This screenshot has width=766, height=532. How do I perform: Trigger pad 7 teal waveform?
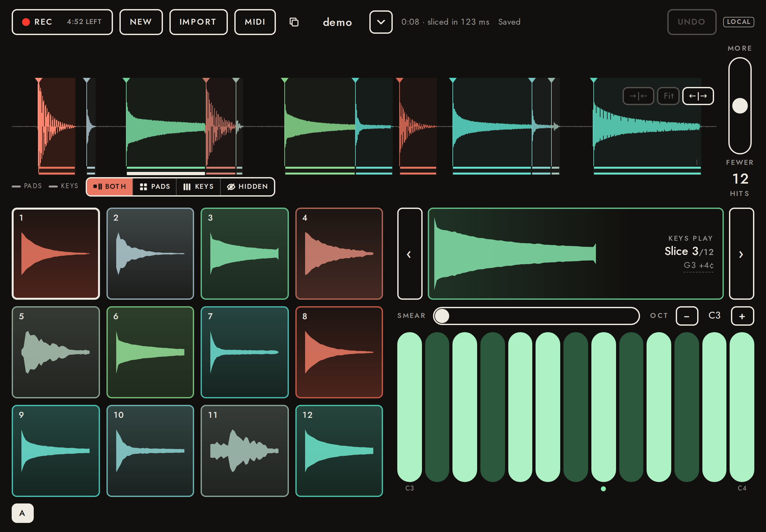tap(244, 352)
